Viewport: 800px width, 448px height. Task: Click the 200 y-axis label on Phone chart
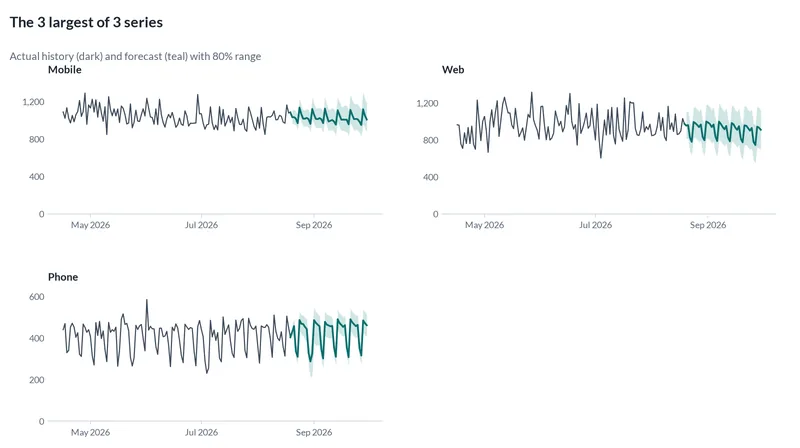37,380
